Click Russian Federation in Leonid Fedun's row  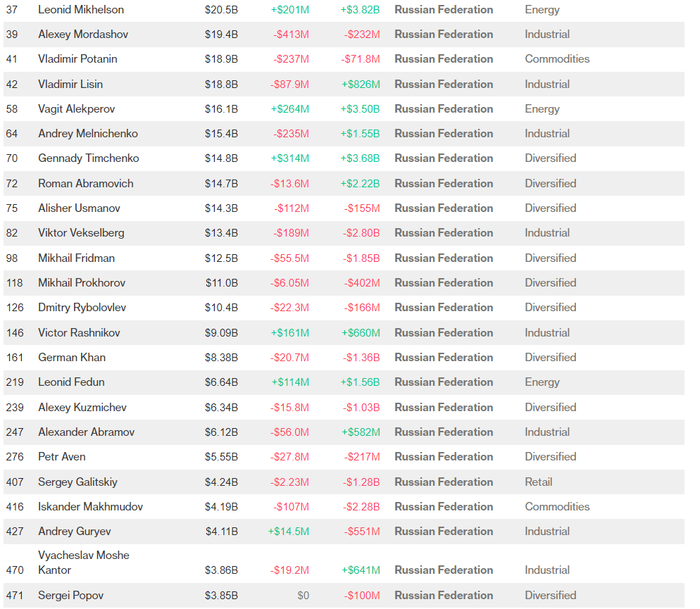[444, 382]
